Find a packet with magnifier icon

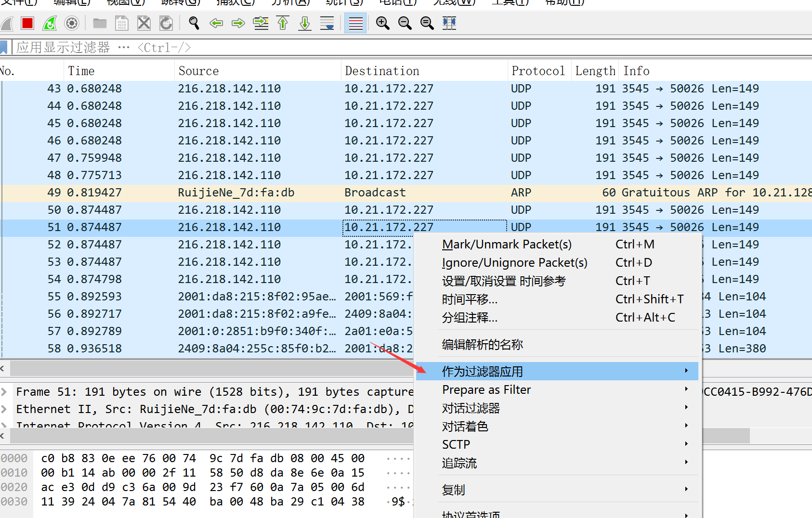194,23
